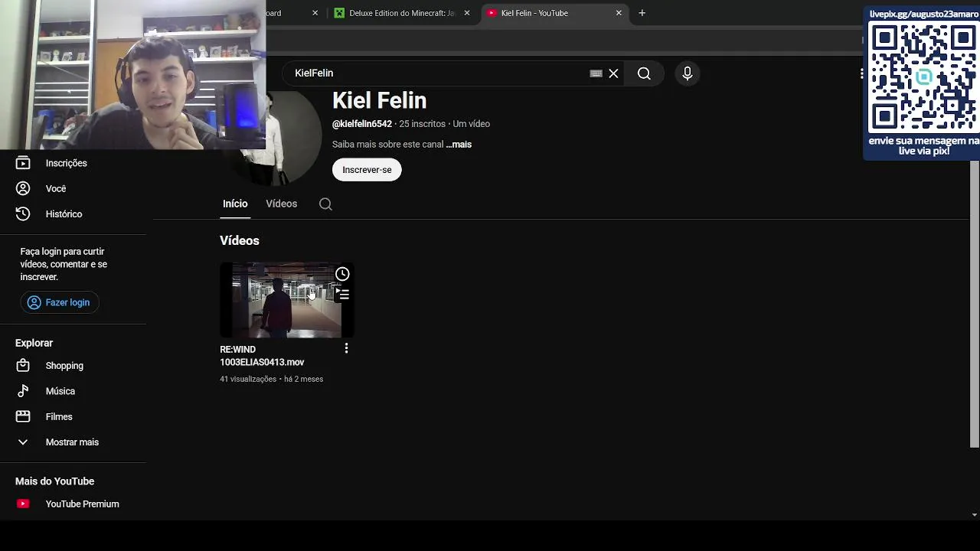Image resolution: width=980 pixels, height=551 pixels.
Task: Click the Fazer login button
Action: point(60,302)
